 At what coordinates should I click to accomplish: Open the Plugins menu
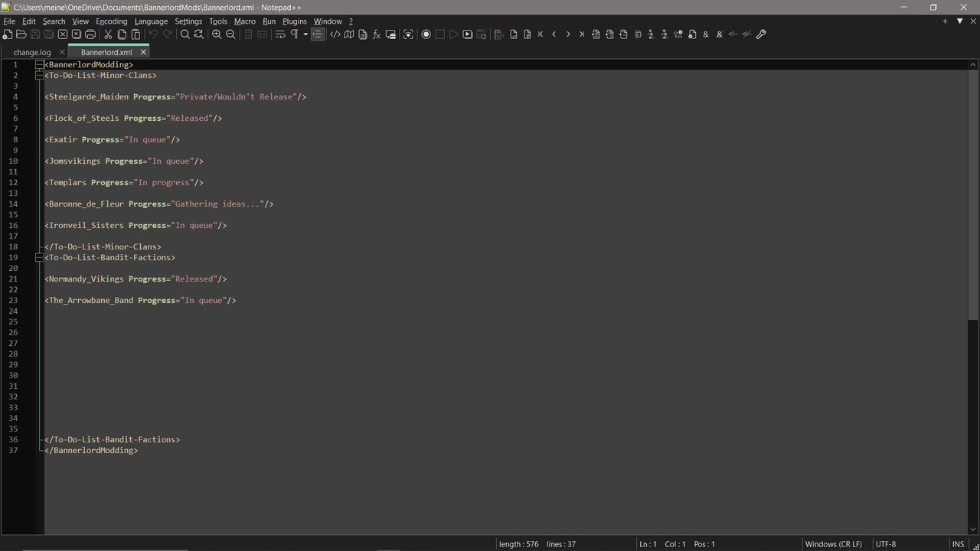click(295, 21)
